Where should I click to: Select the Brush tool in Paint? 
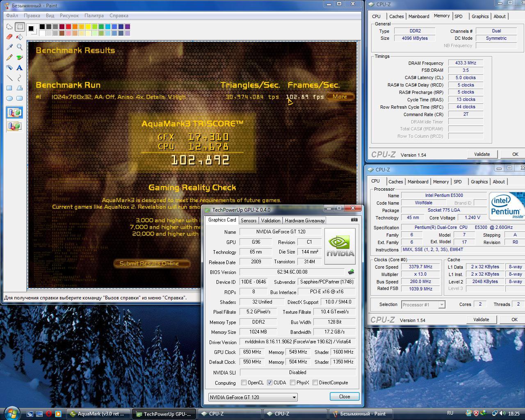pyautogui.click(x=20, y=57)
